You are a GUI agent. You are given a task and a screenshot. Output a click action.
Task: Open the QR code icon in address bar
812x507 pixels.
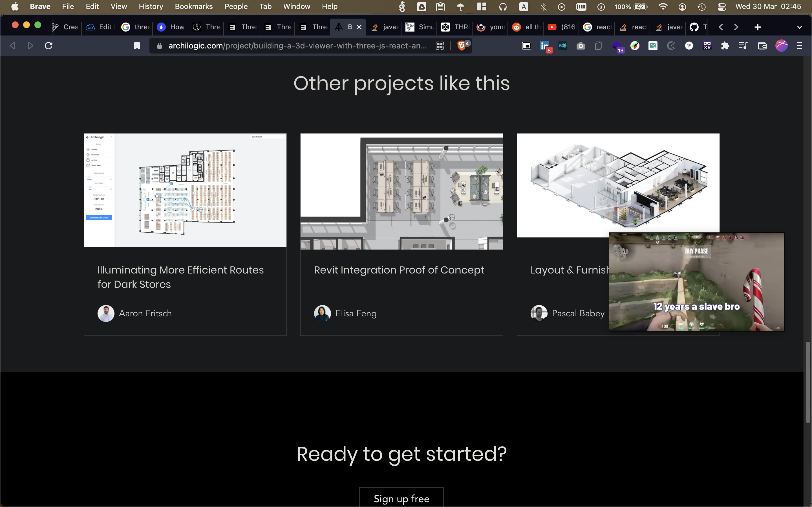pyautogui.click(x=440, y=46)
